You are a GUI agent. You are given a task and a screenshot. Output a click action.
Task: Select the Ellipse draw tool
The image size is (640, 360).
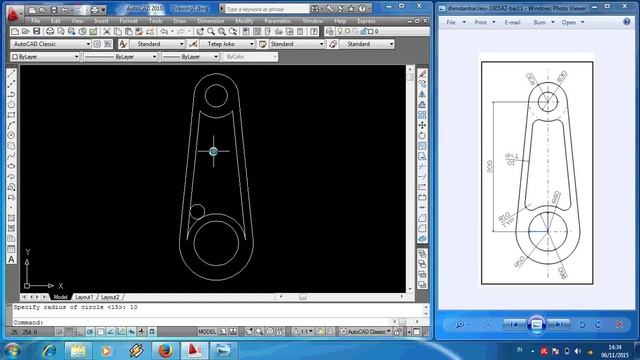tap(11, 167)
